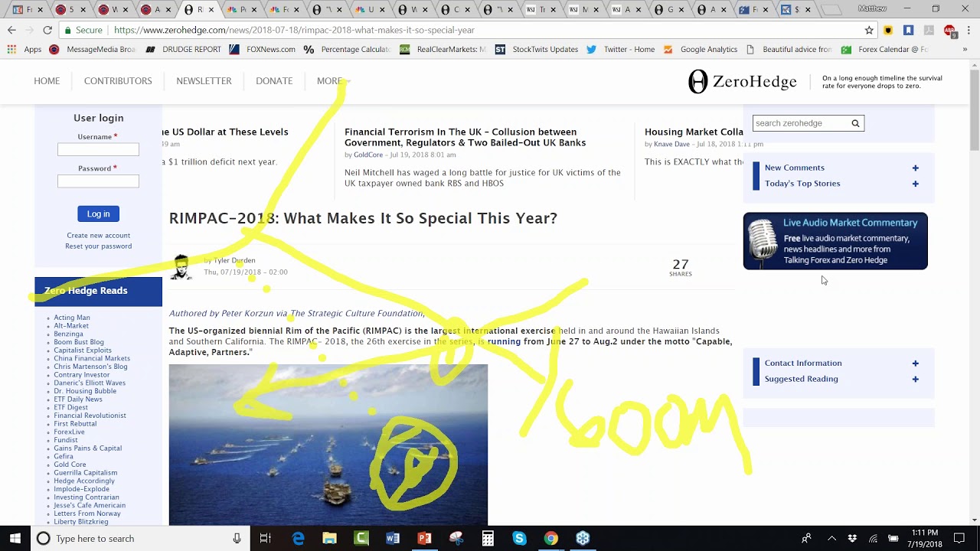Open Twitter - Home bookmark
980x551 pixels.
pyautogui.click(x=621, y=49)
